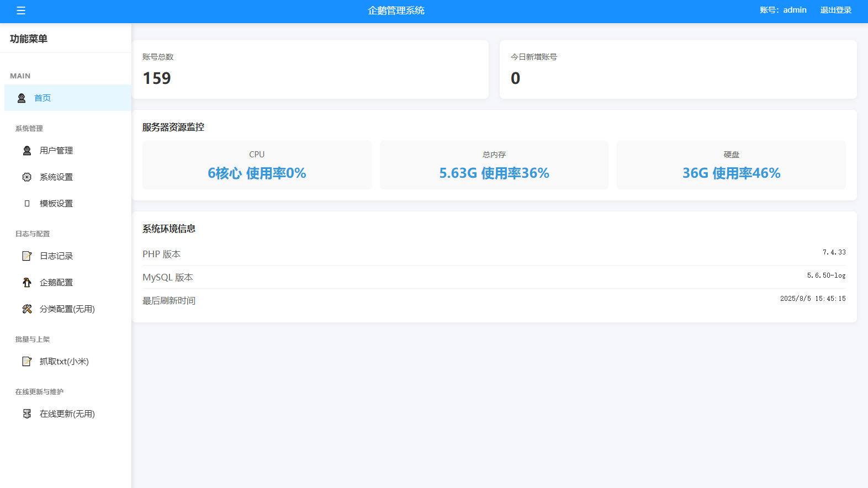Click the CPU usage monitor card

click(257, 165)
